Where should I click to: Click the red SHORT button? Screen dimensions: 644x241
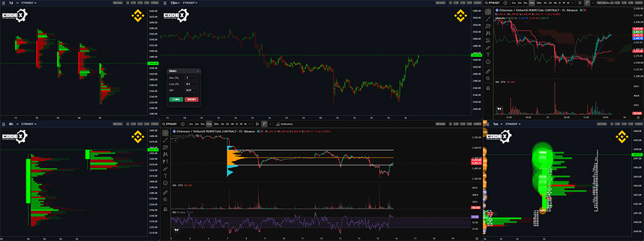tap(191, 99)
